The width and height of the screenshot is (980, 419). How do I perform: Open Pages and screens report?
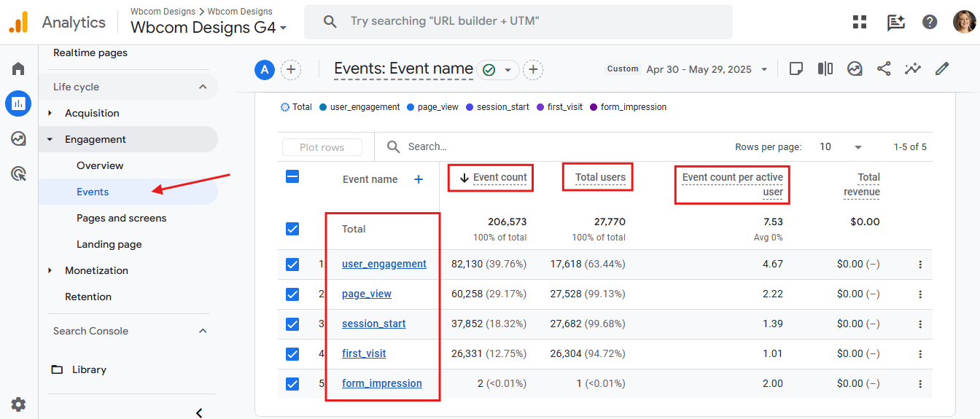pos(121,218)
